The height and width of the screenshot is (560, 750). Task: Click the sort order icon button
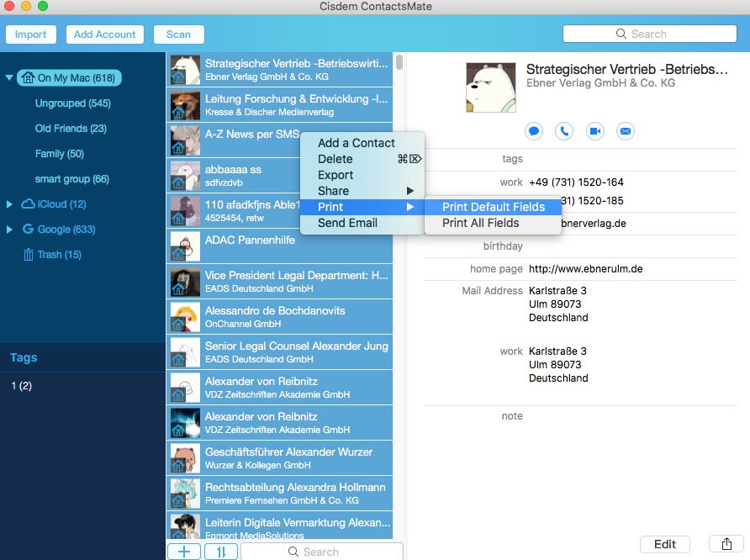(x=221, y=552)
